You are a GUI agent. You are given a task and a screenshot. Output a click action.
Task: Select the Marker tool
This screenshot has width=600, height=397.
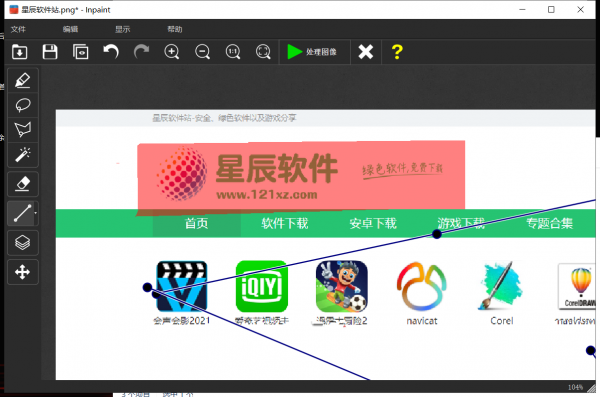click(23, 80)
